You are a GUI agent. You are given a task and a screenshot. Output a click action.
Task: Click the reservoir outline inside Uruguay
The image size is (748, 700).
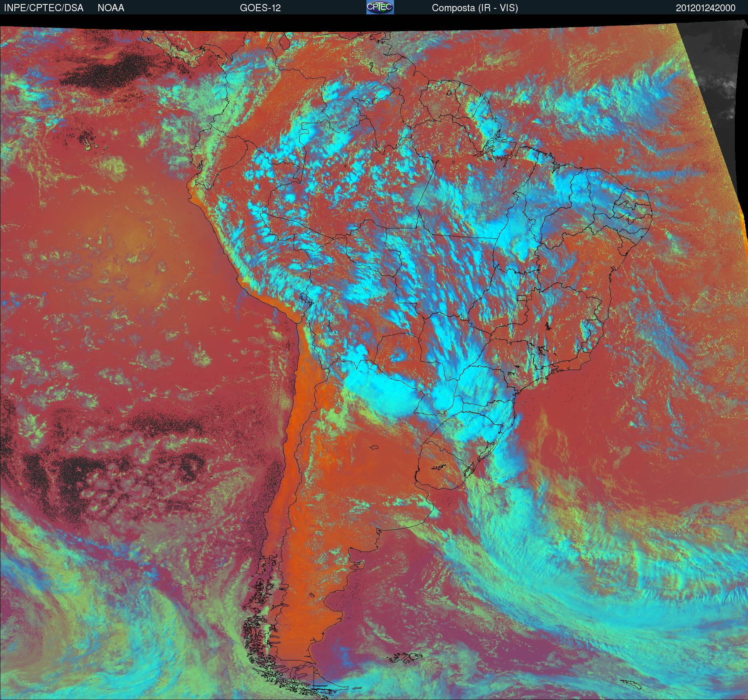pyautogui.click(x=438, y=466)
